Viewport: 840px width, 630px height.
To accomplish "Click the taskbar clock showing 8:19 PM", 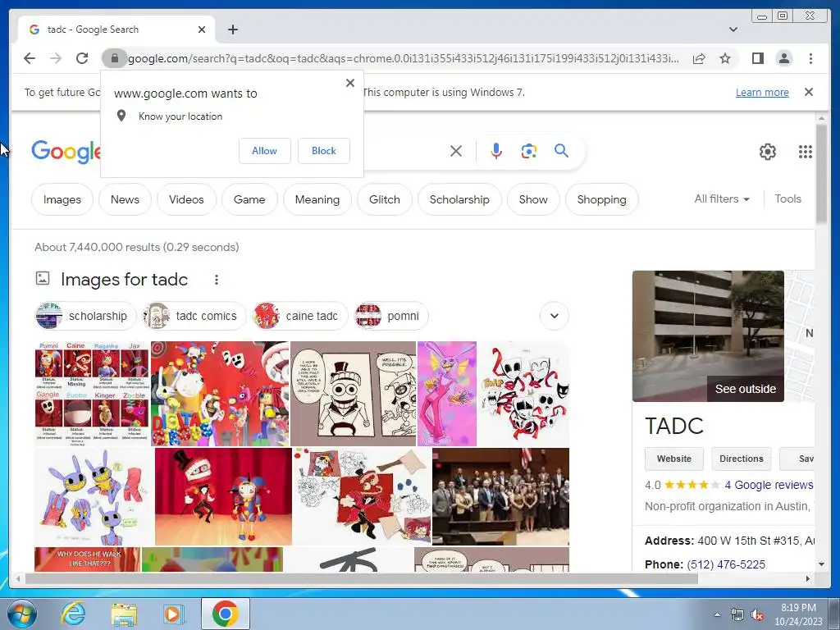I will pyautogui.click(x=798, y=614).
